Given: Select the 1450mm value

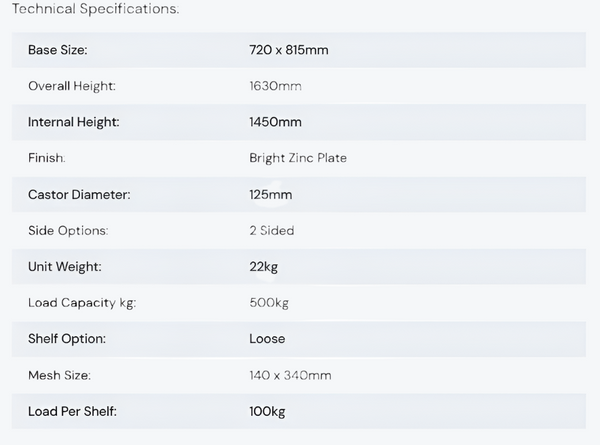Looking at the screenshot, I should pos(275,122).
